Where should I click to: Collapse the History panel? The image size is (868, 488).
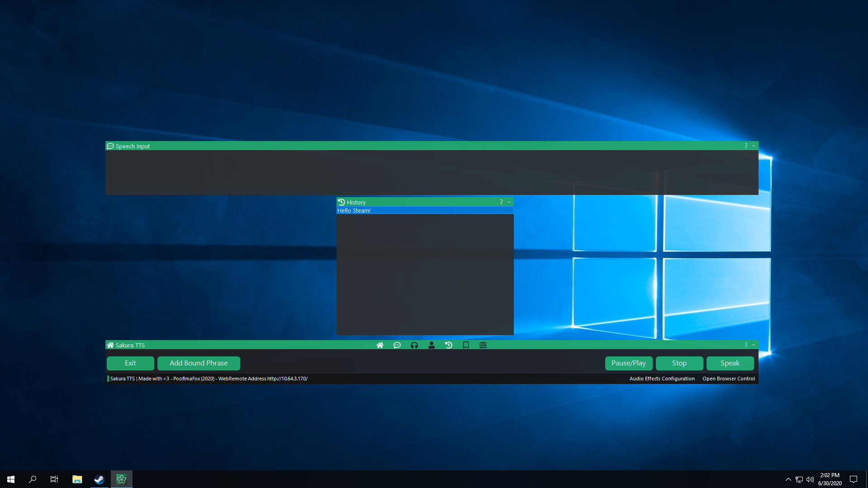pyautogui.click(x=509, y=202)
